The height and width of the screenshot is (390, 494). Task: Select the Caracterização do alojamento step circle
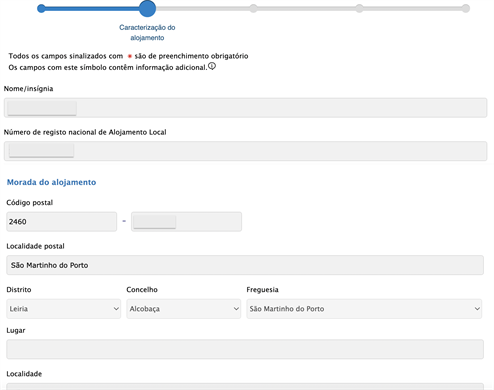(x=147, y=8)
